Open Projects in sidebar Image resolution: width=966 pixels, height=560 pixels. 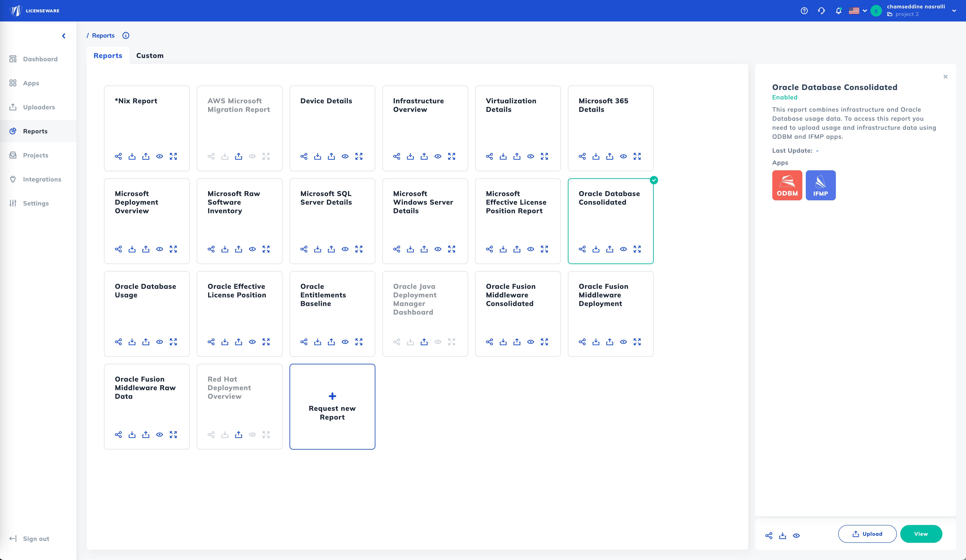click(38, 155)
